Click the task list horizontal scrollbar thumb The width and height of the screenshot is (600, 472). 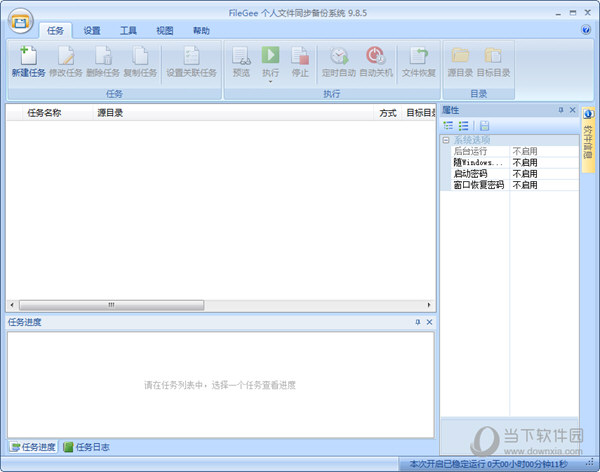click(111, 305)
